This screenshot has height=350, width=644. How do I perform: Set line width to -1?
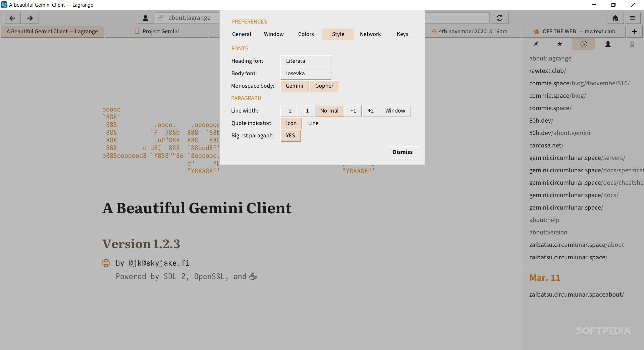(x=306, y=111)
